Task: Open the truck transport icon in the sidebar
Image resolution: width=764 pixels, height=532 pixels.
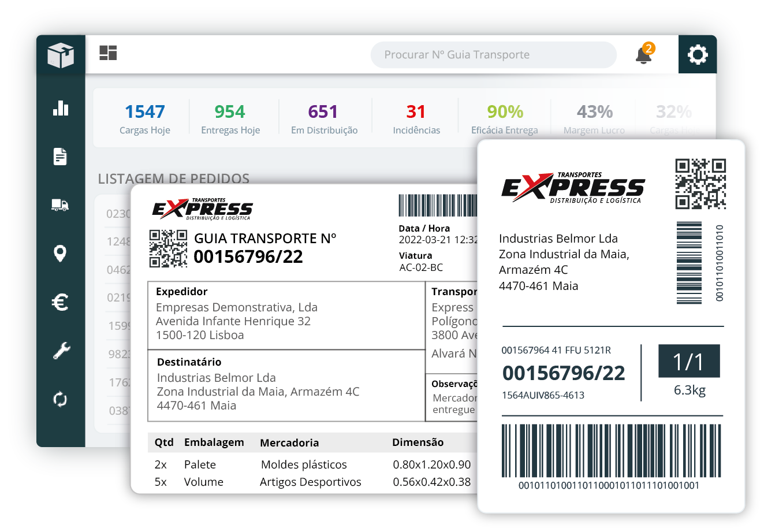Action: click(x=61, y=204)
